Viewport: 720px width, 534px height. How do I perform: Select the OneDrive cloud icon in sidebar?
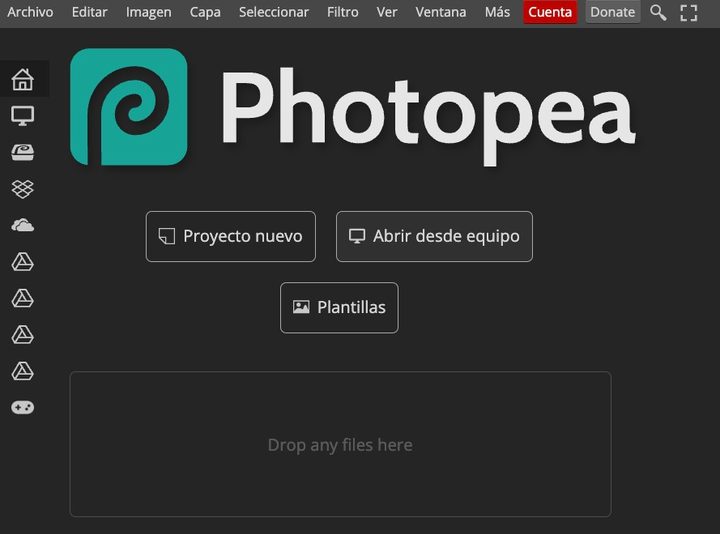[x=22, y=225]
